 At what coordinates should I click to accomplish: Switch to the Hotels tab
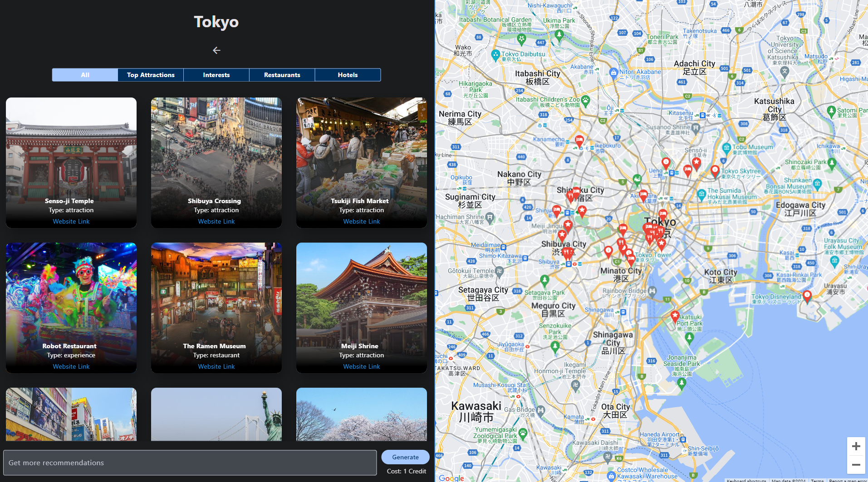tap(348, 75)
